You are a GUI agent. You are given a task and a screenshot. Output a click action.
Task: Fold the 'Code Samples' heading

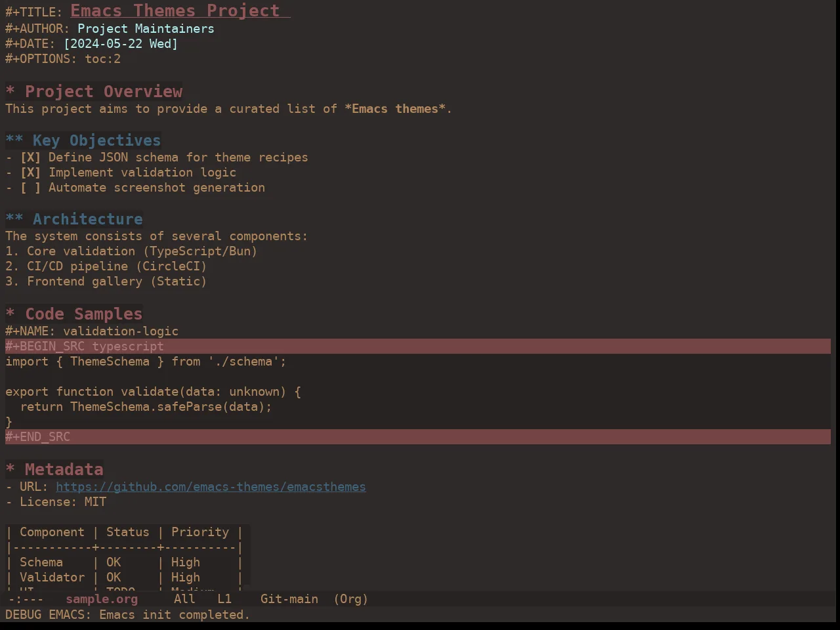click(10, 314)
